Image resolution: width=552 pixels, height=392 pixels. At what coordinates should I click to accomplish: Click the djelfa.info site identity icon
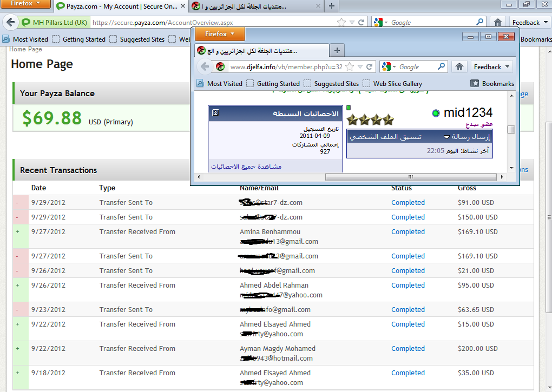220,67
